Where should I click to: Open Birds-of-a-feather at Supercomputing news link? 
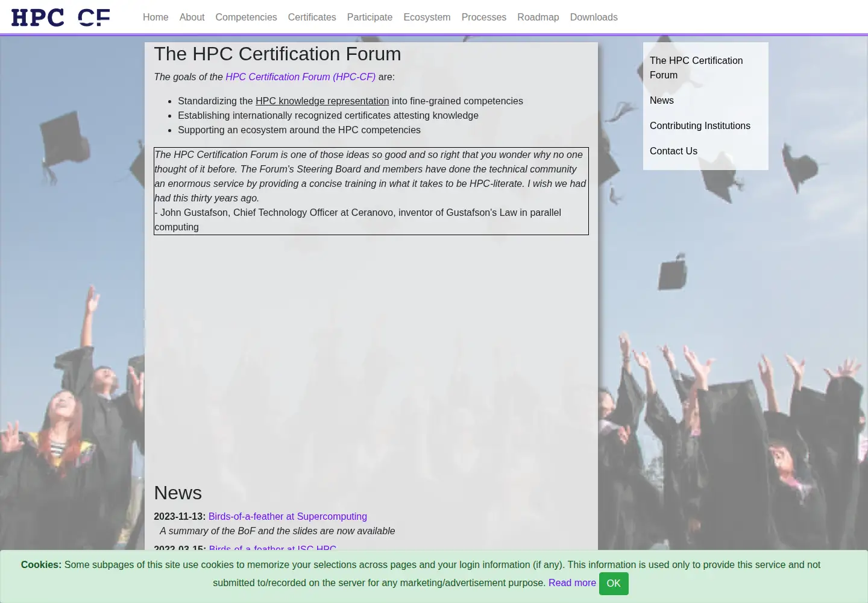pyautogui.click(x=288, y=517)
